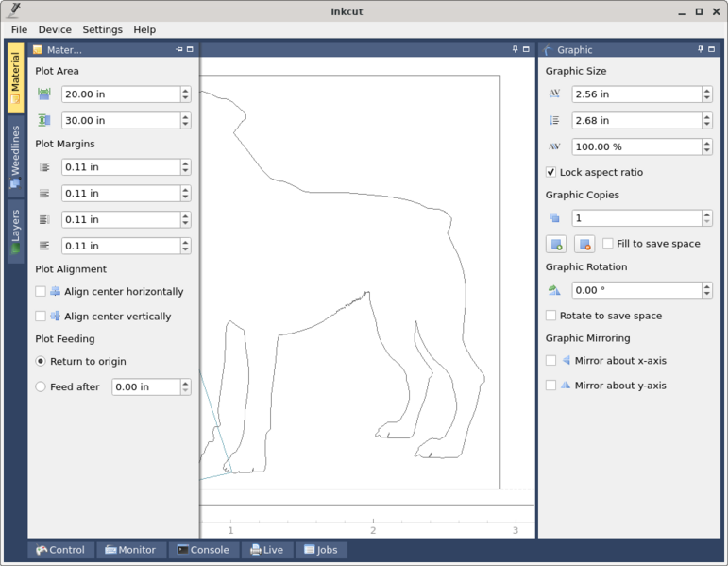Click the Mirror about x-axis icon
The height and width of the screenshot is (566, 728).
click(x=566, y=360)
